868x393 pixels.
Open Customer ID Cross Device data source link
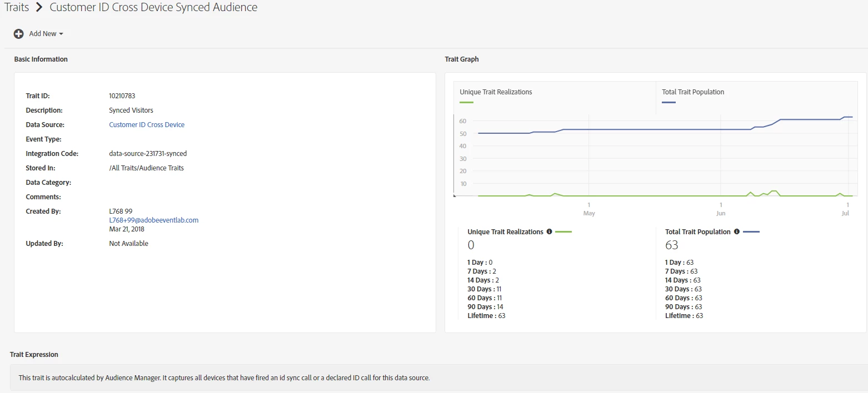point(147,125)
